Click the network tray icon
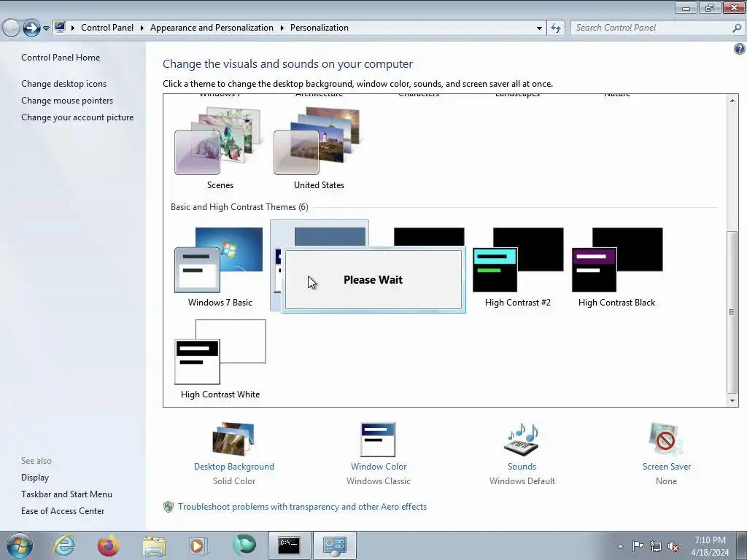Viewport: 747px width, 560px height. coord(656,546)
